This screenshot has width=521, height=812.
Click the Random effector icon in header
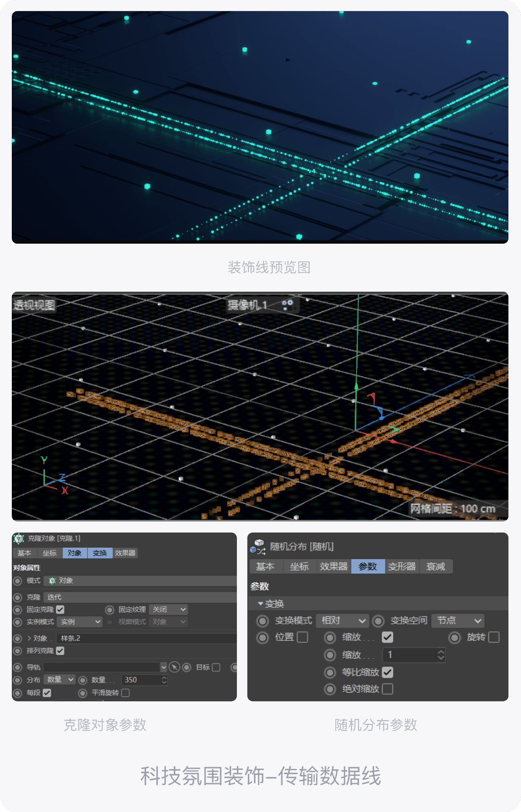[258, 547]
